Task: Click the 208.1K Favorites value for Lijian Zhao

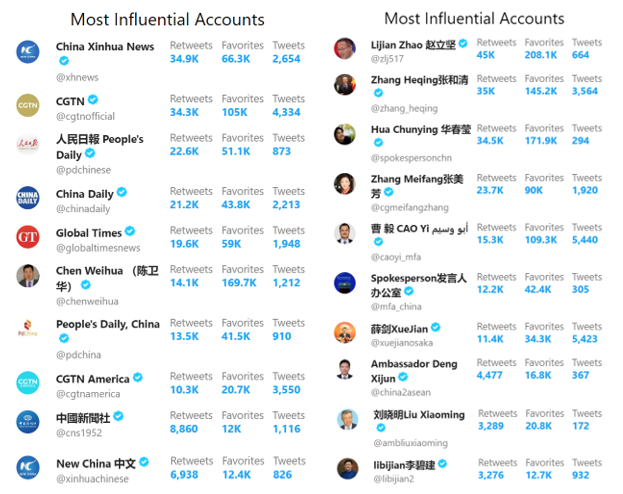Action: coord(541,55)
